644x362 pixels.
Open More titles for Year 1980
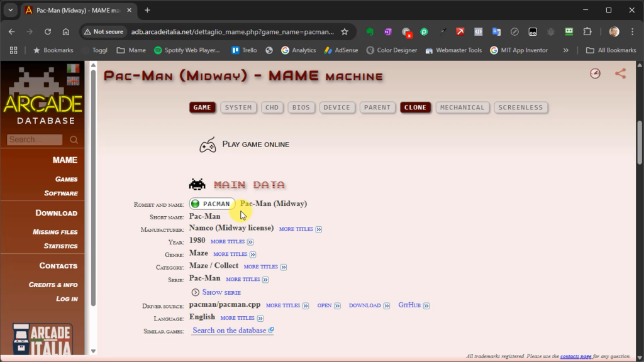click(232, 242)
